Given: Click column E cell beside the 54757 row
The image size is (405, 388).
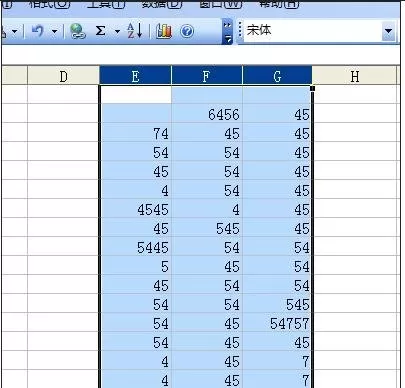Looking at the screenshot, I should (x=136, y=323).
